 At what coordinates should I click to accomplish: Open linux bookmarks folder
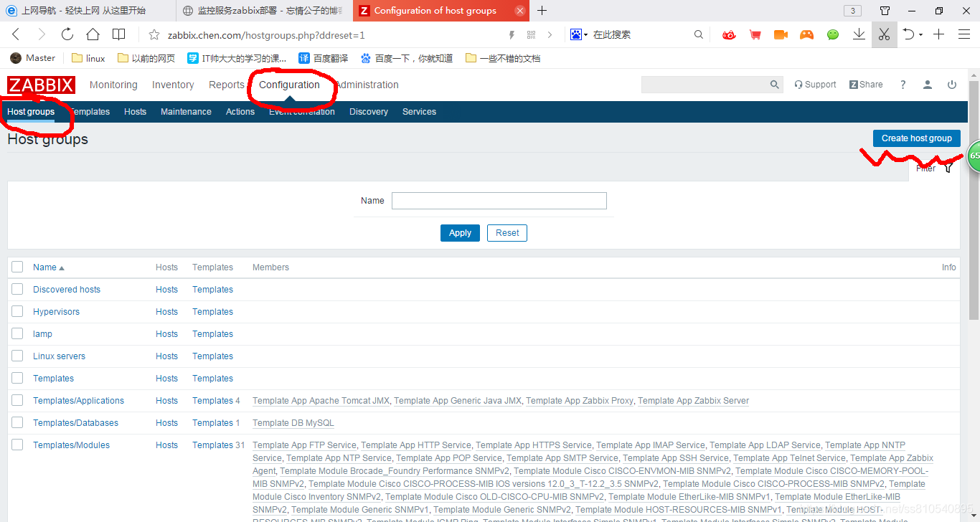[88, 58]
